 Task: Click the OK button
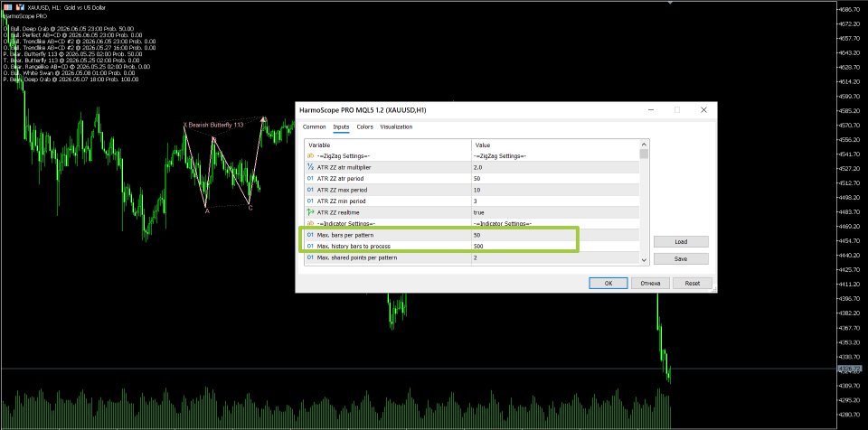pos(608,283)
